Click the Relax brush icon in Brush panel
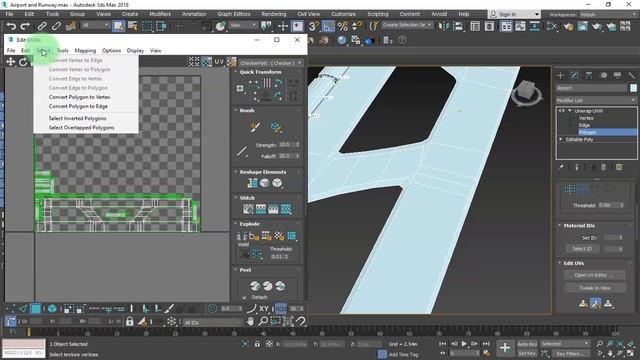This screenshot has width=640, height=360. (276, 127)
